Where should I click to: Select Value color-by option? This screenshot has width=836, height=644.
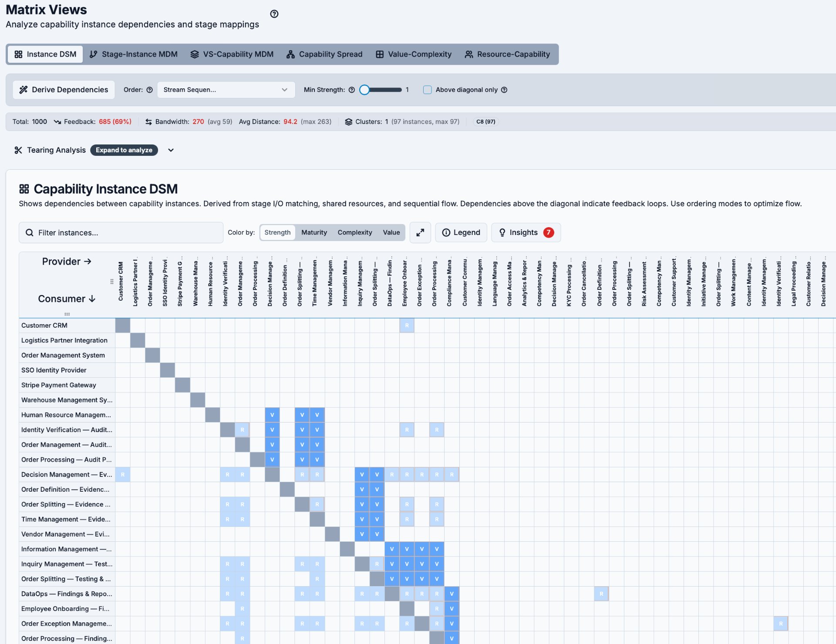click(391, 232)
